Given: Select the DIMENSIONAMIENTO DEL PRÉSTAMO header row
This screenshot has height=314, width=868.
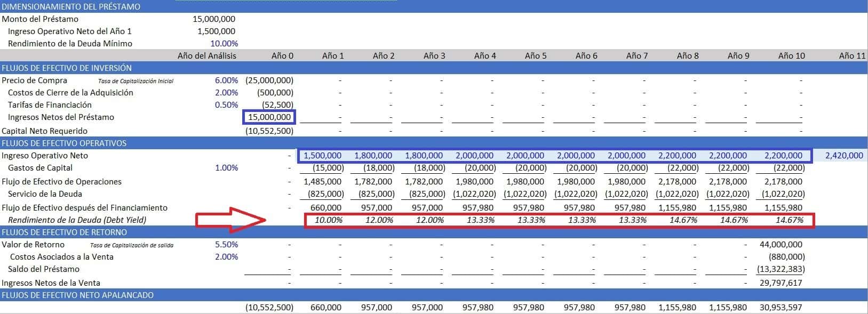Looking at the screenshot, I should 71,6.
